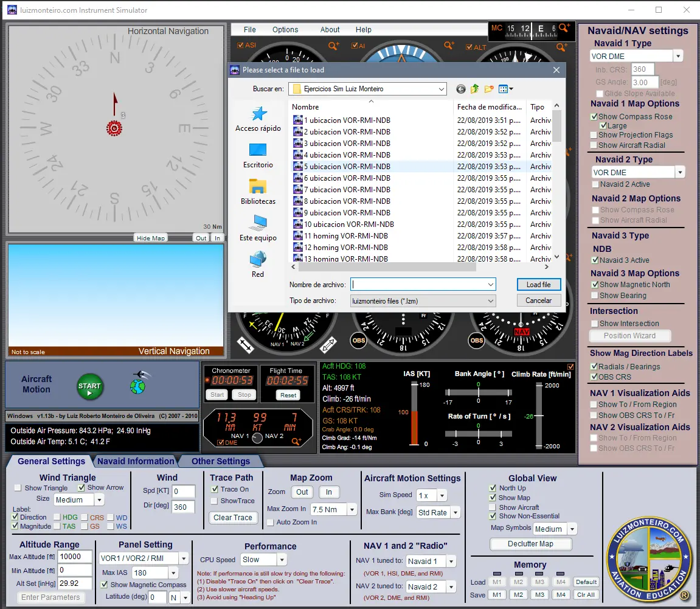Toggle Show Compass Rose for Navaid 1

pyautogui.click(x=594, y=116)
